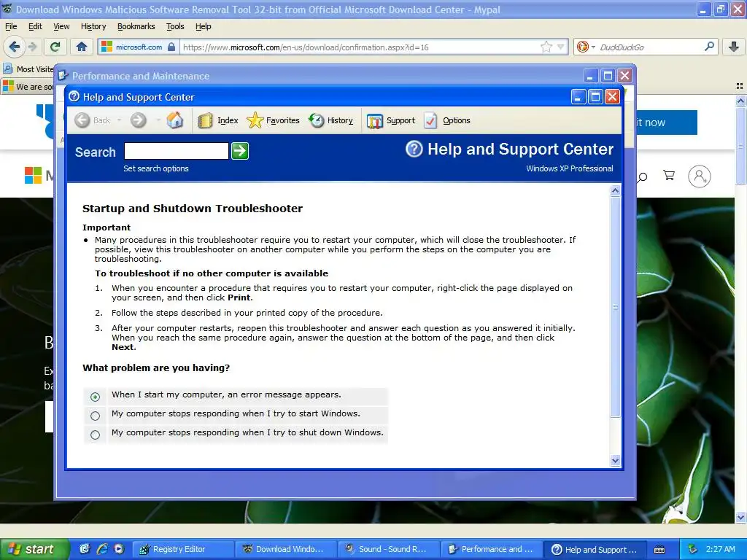Screen dimensions: 747x560
Task: Click system tray notification icon beside clock
Action: pos(692,549)
